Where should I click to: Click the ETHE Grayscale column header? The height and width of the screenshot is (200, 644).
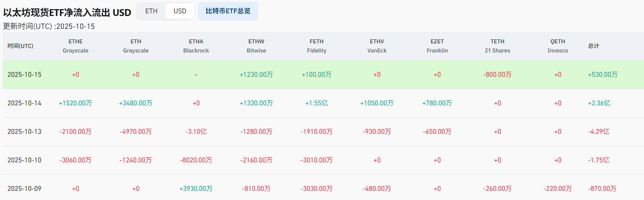point(76,46)
